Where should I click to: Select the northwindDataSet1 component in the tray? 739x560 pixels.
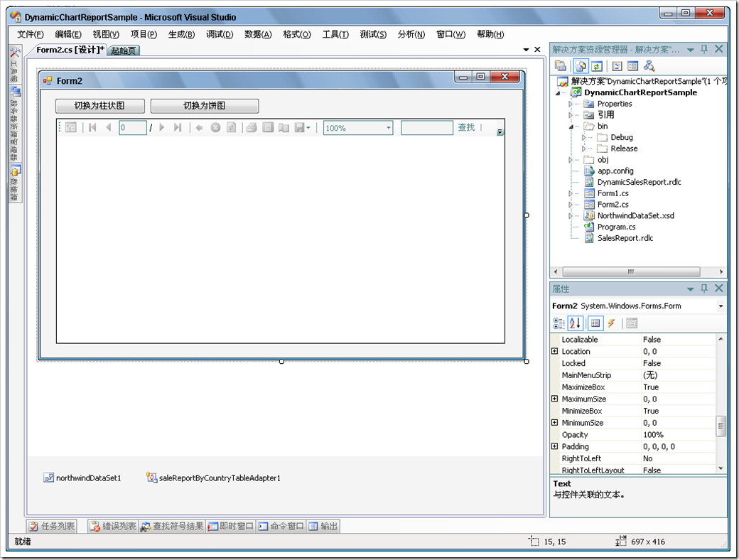[x=82, y=478]
